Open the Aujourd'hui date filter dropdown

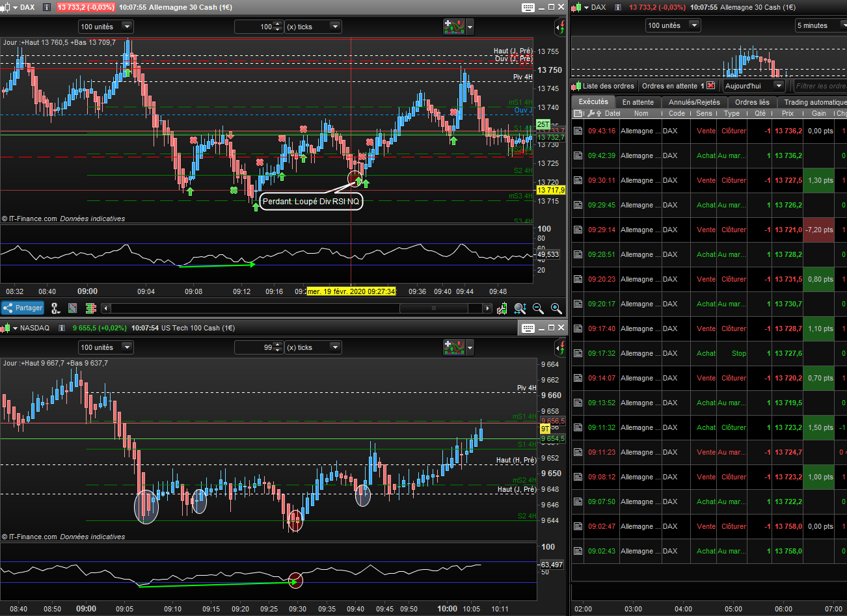(778, 86)
